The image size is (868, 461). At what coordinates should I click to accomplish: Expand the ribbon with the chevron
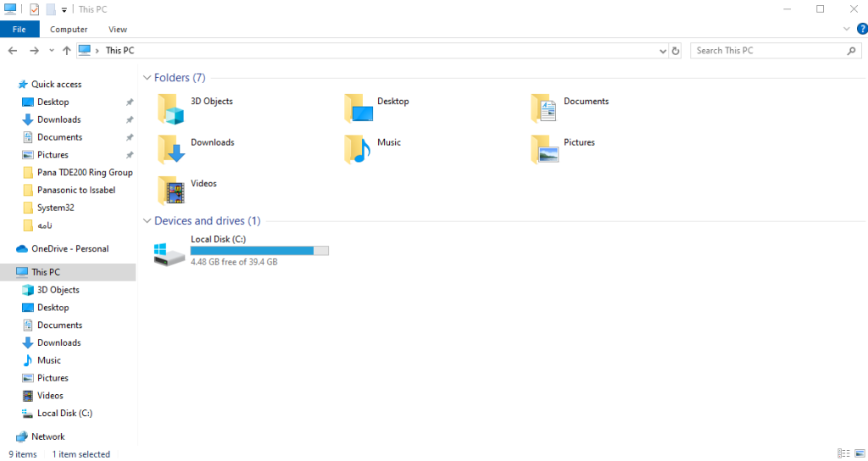(847, 29)
